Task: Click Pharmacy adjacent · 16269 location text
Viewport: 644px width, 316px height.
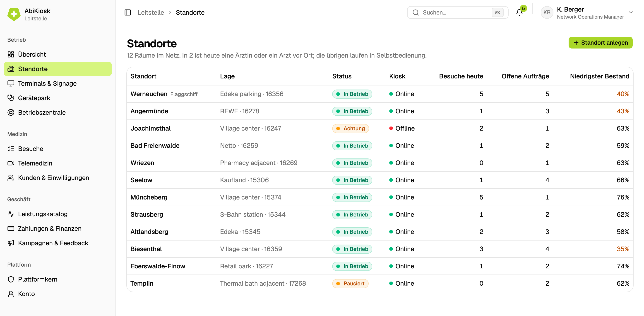Action: pyautogui.click(x=259, y=163)
